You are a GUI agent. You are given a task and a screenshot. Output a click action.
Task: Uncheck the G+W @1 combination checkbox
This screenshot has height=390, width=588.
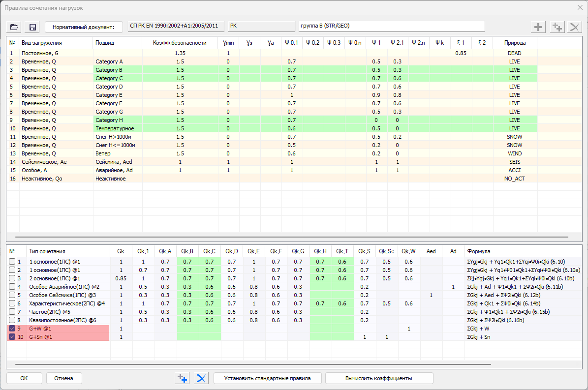click(x=12, y=329)
